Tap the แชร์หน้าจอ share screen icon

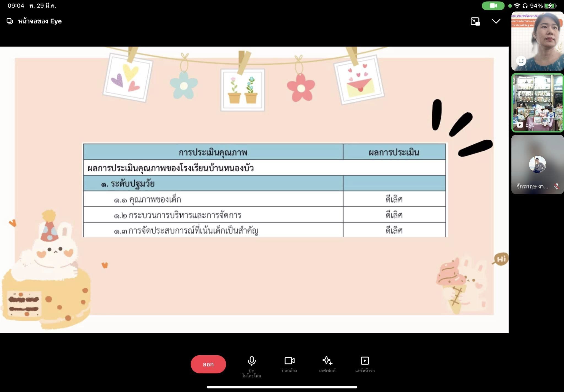point(365,361)
